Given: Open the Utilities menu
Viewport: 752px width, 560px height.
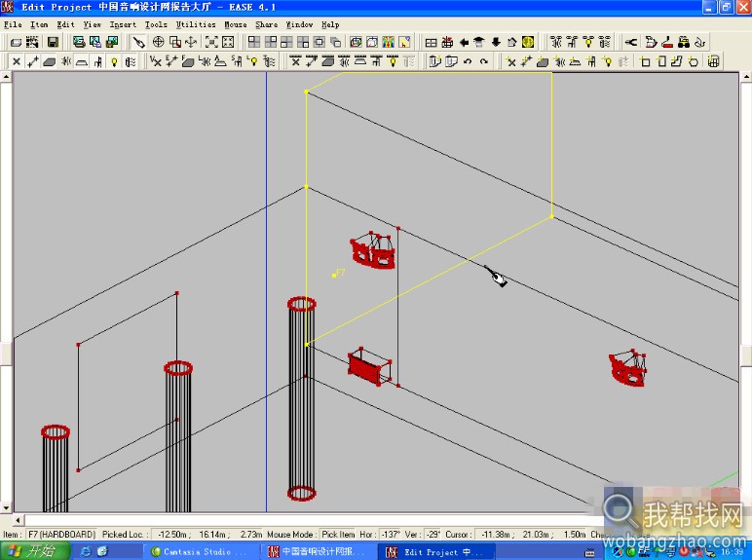Looking at the screenshot, I should point(196,24).
